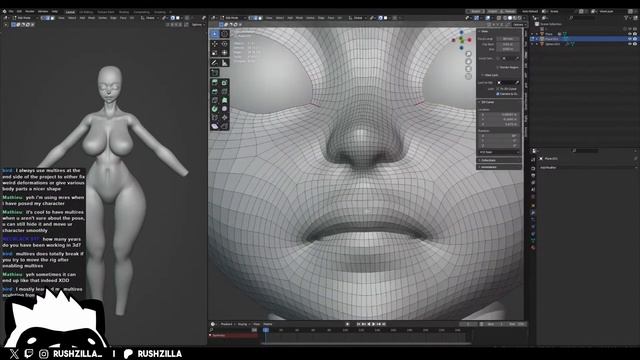Open Options dropdown in face viewport
The width and height of the screenshot is (640, 360).
tap(518, 24)
